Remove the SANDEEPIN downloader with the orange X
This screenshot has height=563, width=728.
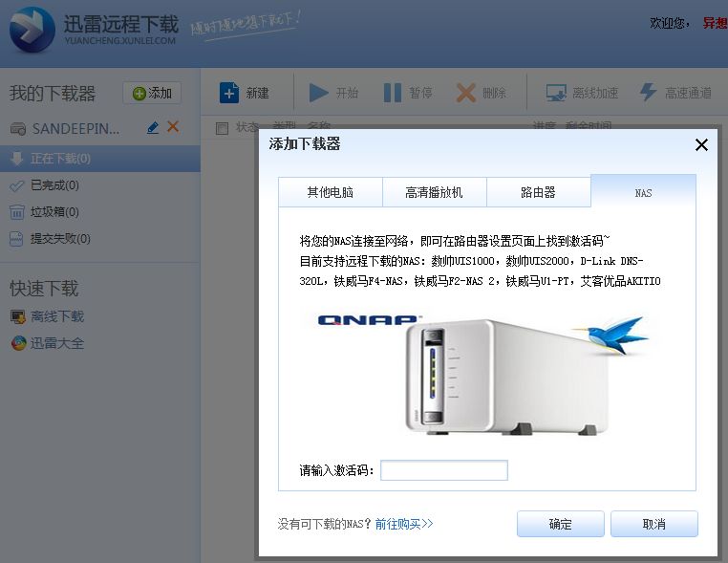point(173,127)
